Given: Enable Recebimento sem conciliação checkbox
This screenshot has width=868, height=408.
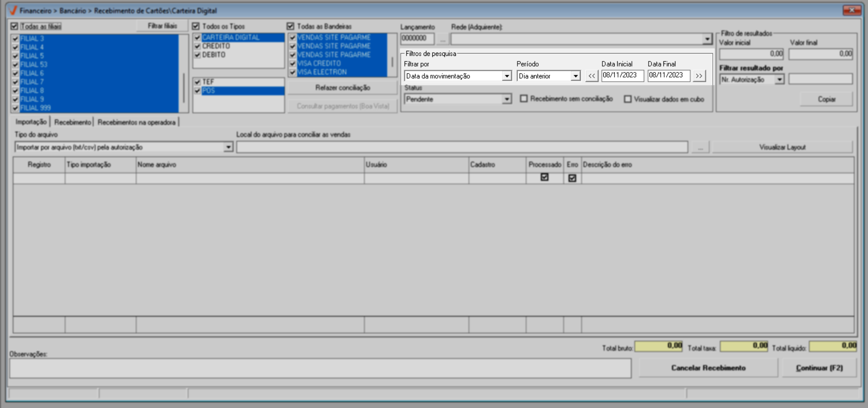Looking at the screenshot, I should click(524, 99).
